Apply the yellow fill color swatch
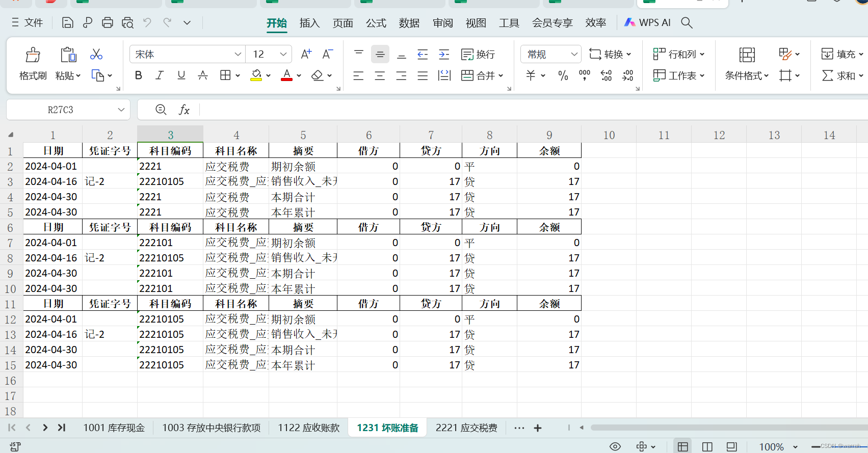Image resolution: width=868 pixels, height=453 pixels. (256, 75)
